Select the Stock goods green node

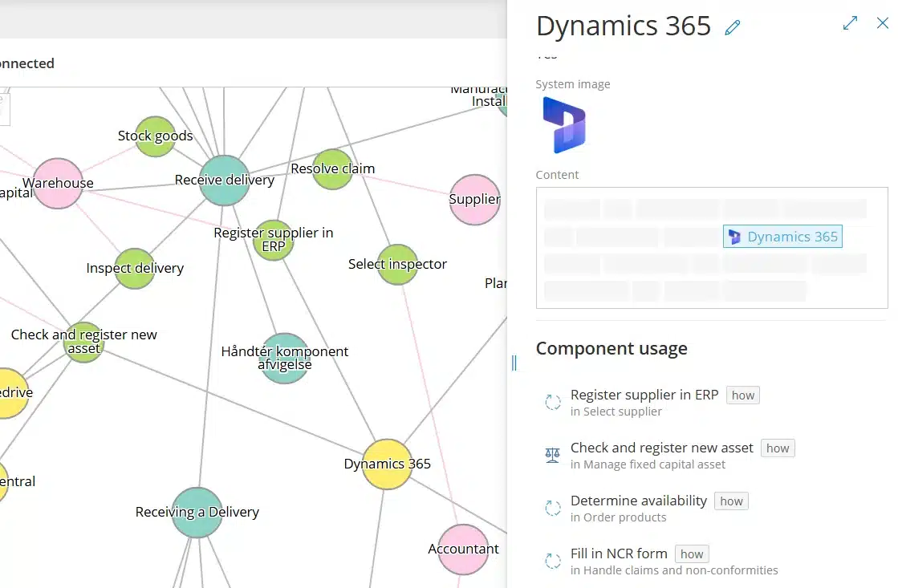click(x=155, y=136)
